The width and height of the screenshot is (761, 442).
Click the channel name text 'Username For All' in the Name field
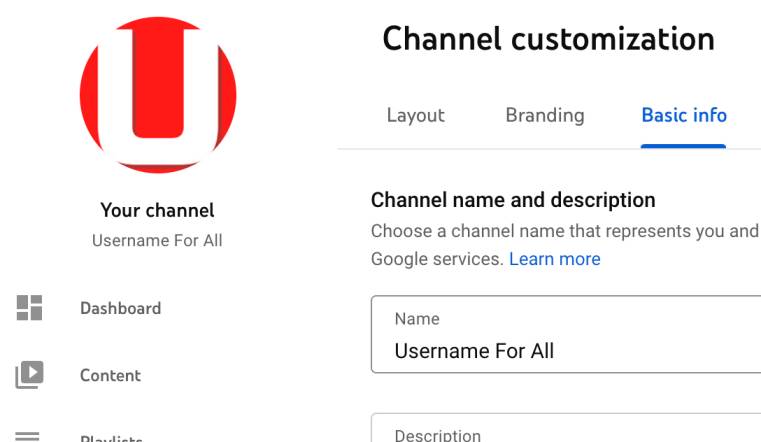[474, 351]
